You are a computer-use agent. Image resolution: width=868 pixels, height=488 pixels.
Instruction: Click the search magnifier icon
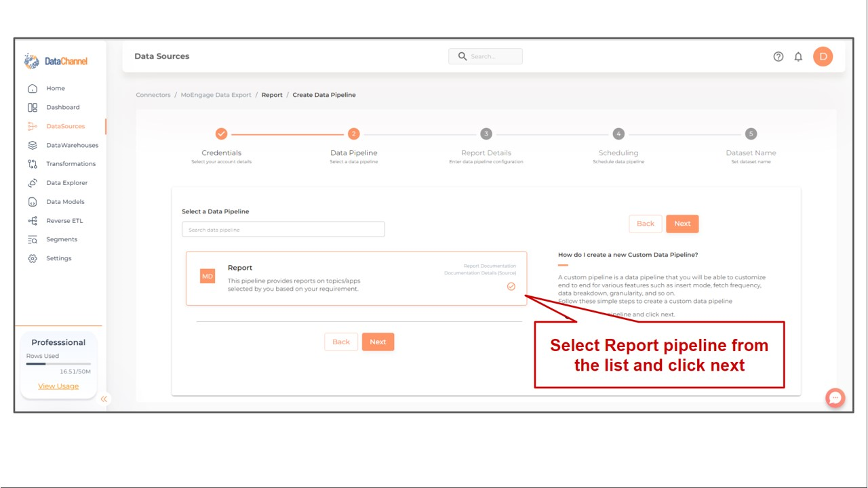pos(462,56)
